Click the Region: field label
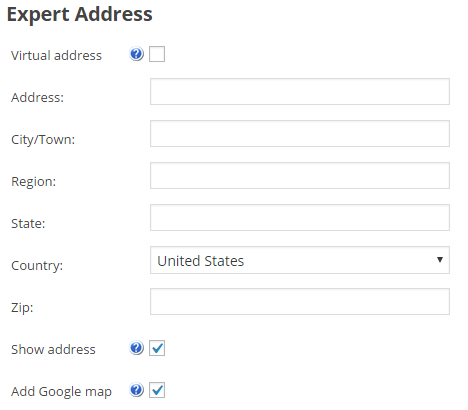The width and height of the screenshot is (468, 410). [x=34, y=182]
